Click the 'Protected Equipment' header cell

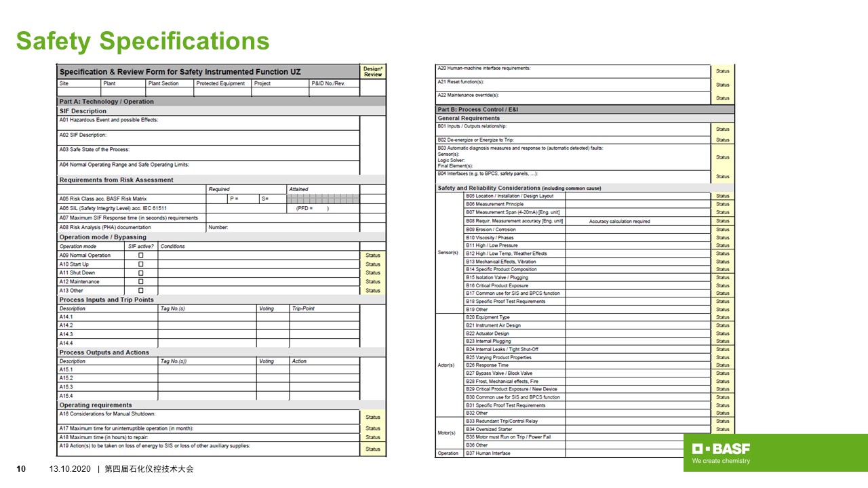pyautogui.click(x=222, y=83)
